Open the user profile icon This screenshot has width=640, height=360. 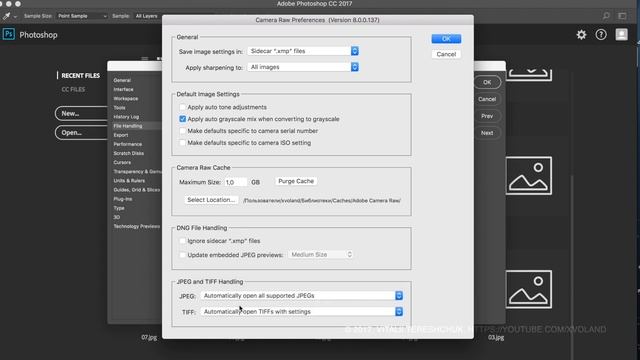tap(622, 35)
